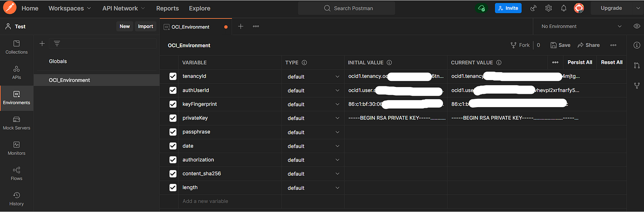Click the environment quick look eye icon
This screenshot has width=644, height=212.
(x=637, y=26)
